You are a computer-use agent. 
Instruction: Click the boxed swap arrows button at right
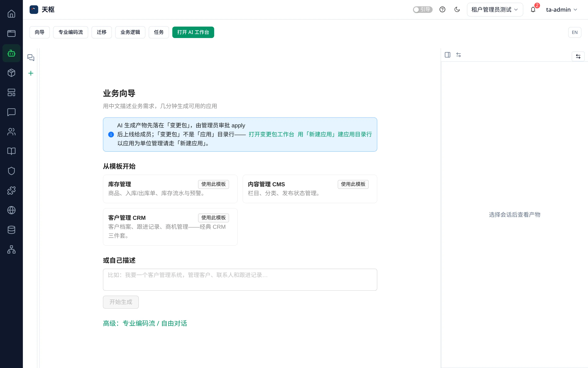point(578,56)
